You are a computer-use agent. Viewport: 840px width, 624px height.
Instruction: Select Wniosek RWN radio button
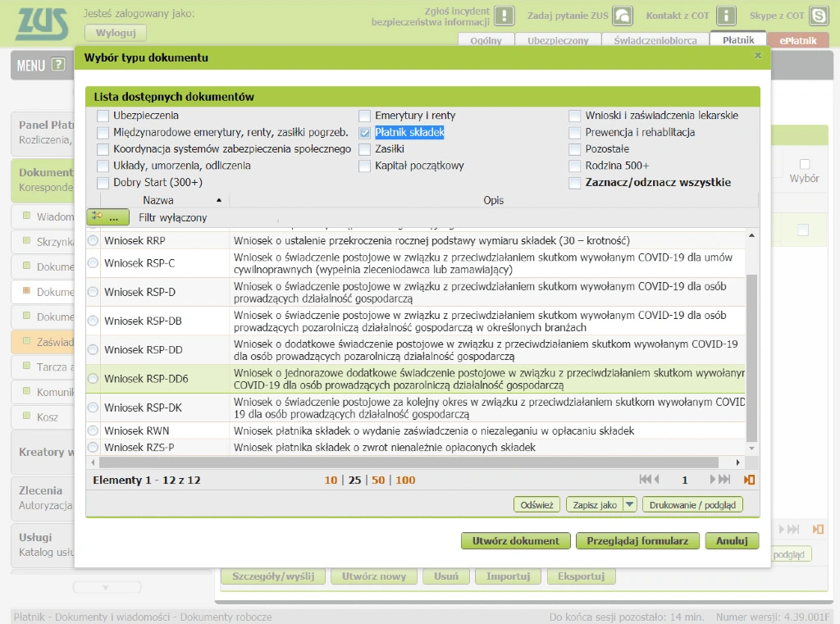point(94,430)
